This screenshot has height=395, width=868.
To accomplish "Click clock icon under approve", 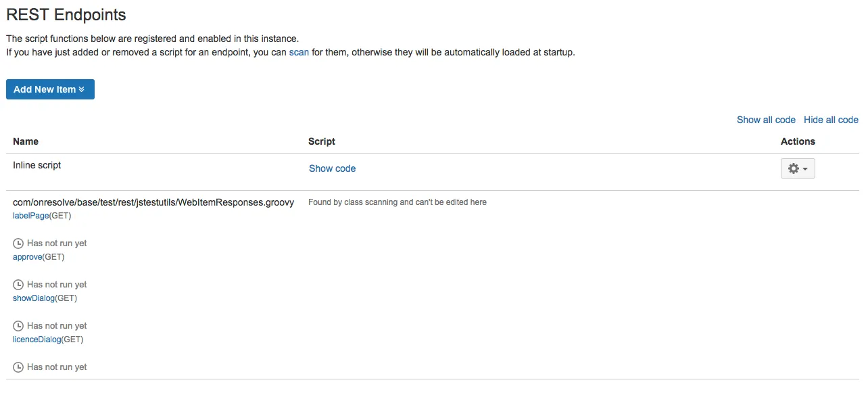I will (x=18, y=285).
